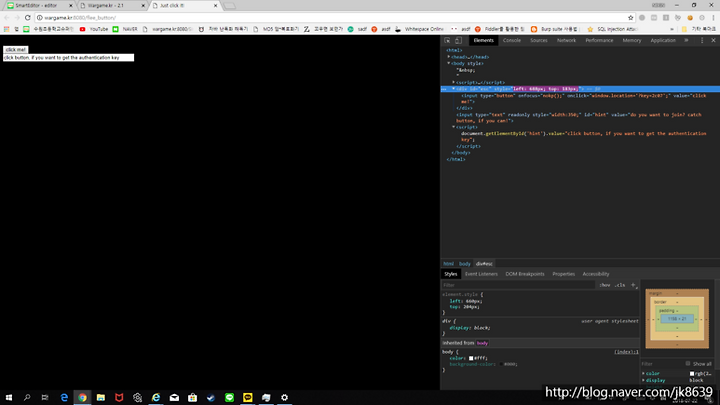Expand the head element node
Screen dimensions: 720x405
[x=449, y=57]
